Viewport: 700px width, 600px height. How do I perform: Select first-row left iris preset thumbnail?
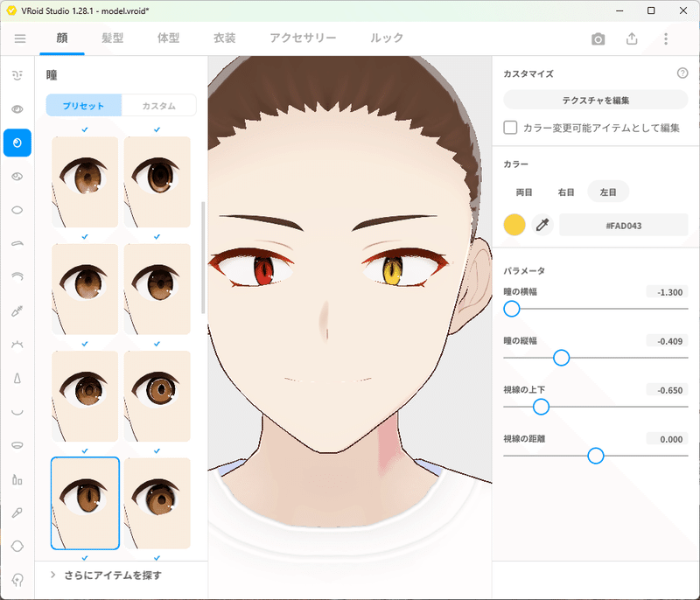(85, 182)
